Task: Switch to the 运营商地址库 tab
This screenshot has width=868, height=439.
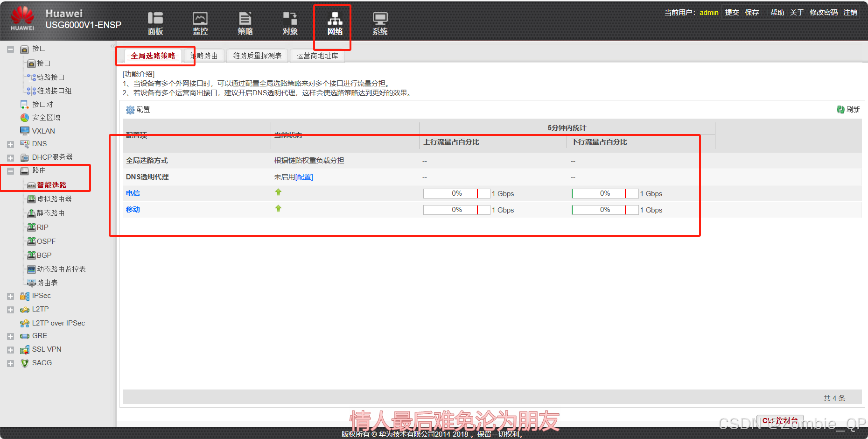Action: point(317,56)
